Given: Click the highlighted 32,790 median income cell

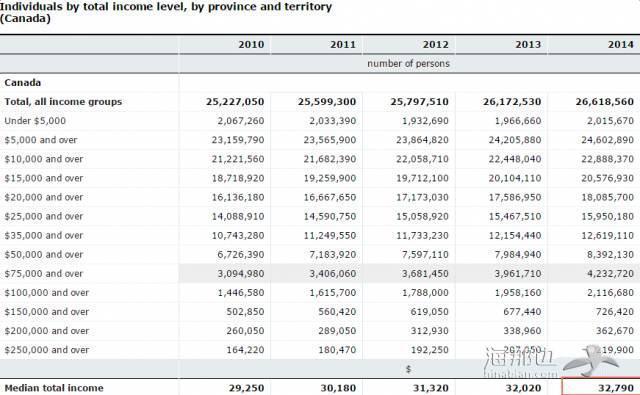Looking at the screenshot, I should click(x=601, y=387).
